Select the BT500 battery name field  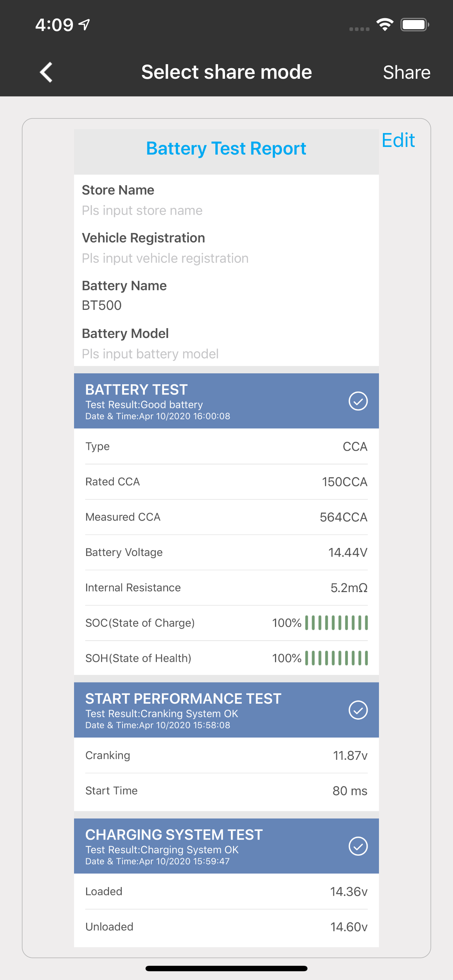(226, 306)
